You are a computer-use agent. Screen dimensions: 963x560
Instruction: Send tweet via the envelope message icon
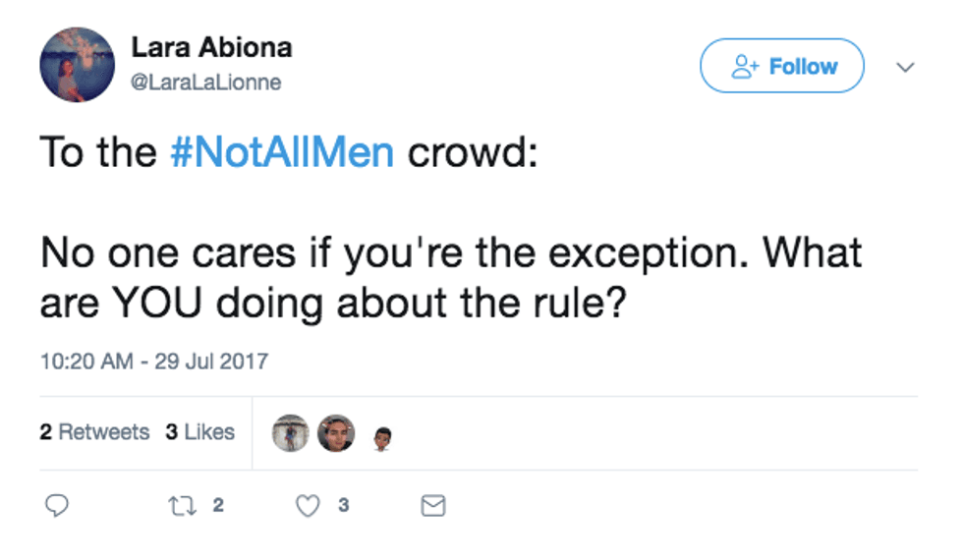click(x=432, y=506)
